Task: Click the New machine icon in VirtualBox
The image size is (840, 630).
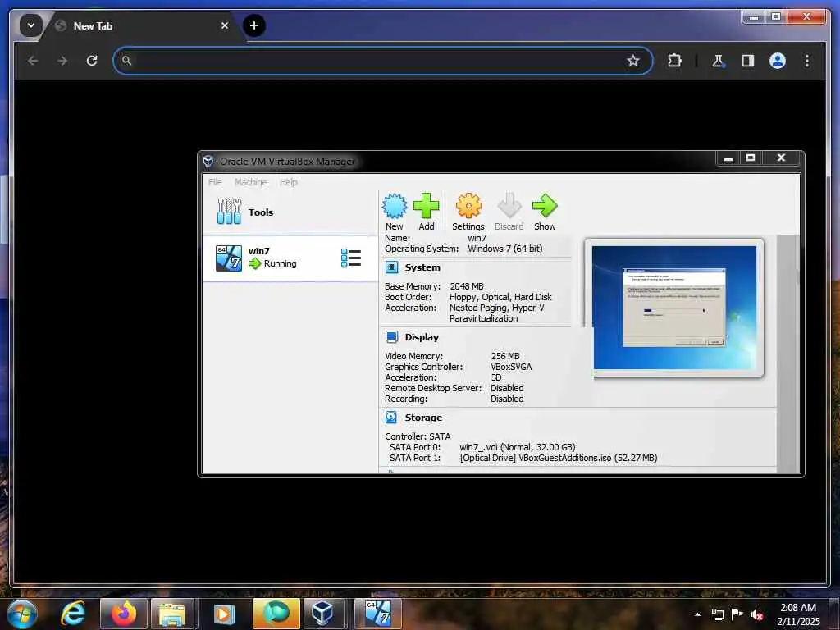Action: click(395, 206)
